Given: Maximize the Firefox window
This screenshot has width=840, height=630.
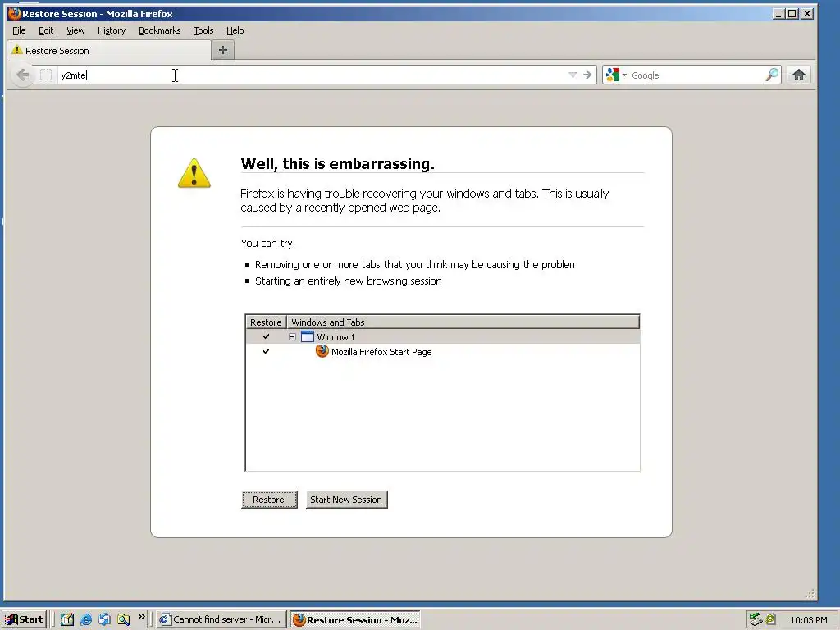Looking at the screenshot, I should [x=792, y=13].
